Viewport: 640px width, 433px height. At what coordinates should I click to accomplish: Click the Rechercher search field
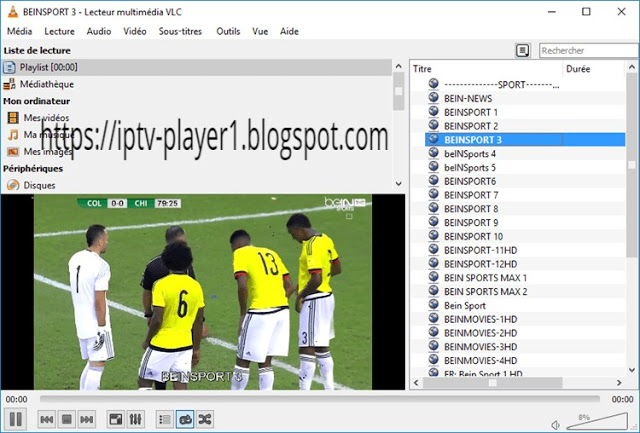point(589,51)
